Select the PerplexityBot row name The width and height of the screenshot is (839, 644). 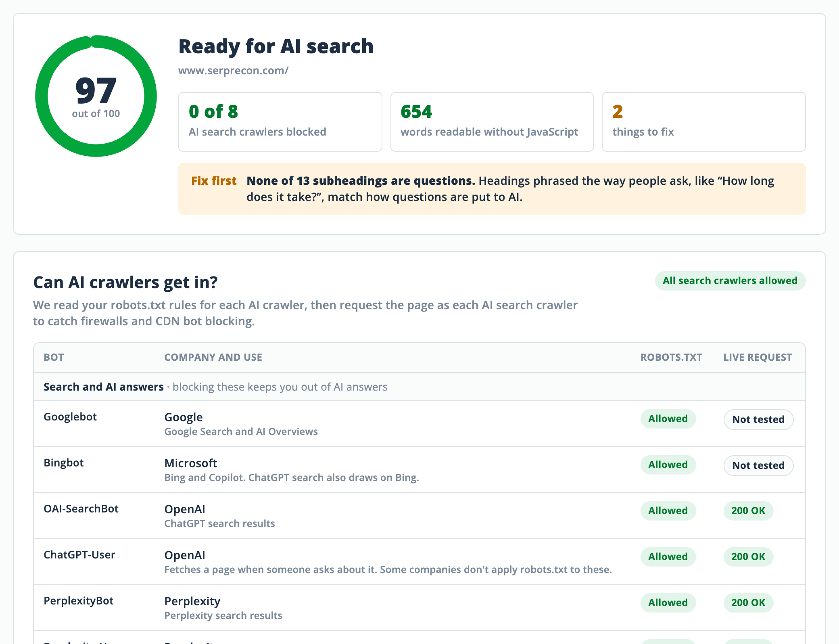[79, 601]
